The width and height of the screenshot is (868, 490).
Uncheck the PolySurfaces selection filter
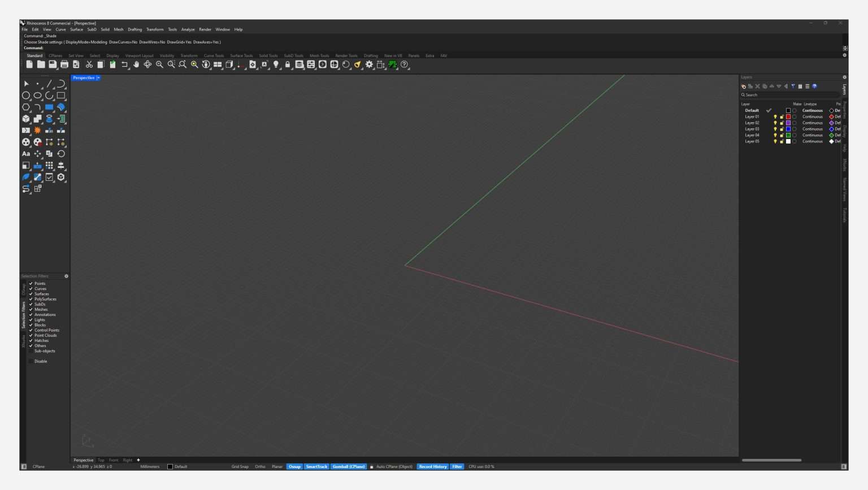[31, 299]
